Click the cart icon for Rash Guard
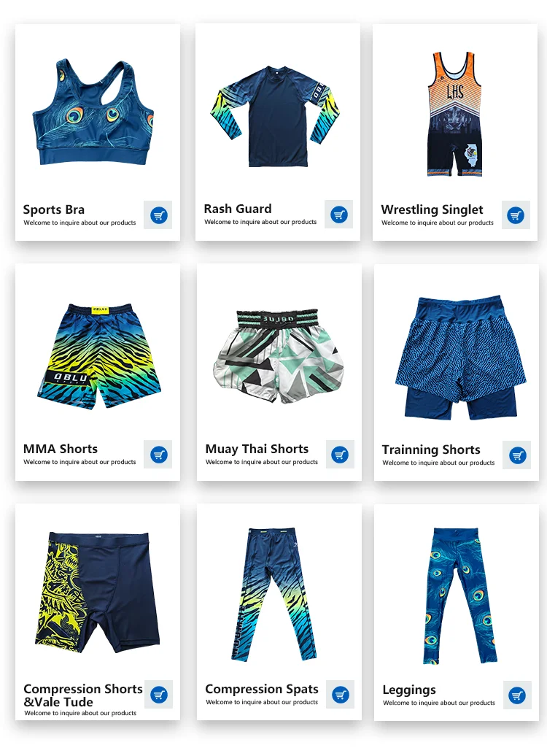Image resolution: width=547 pixels, height=756 pixels. [339, 214]
